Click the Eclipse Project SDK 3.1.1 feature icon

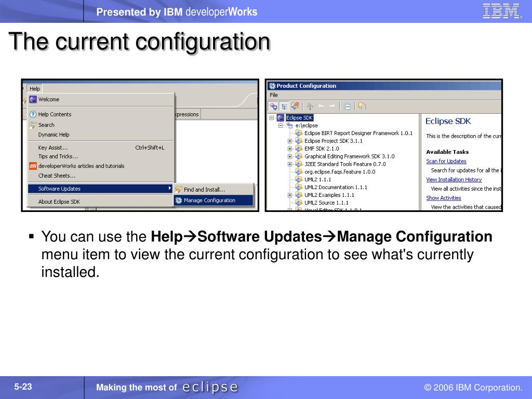coord(299,141)
